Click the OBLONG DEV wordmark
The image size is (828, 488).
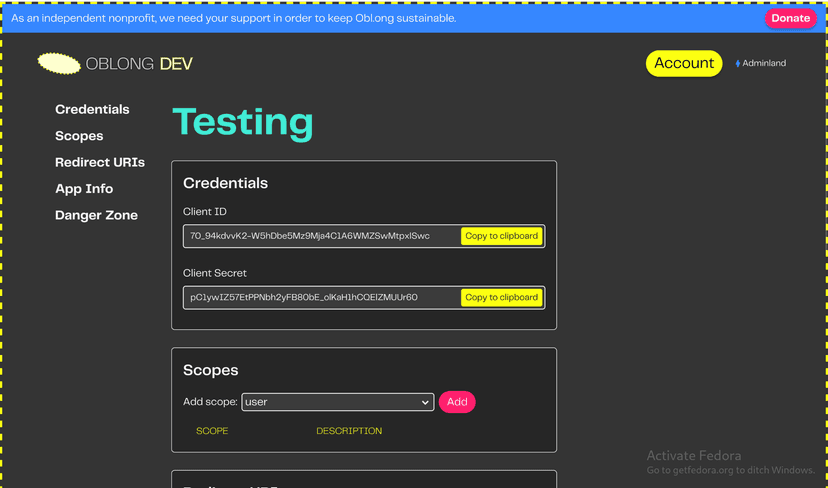point(139,64)
